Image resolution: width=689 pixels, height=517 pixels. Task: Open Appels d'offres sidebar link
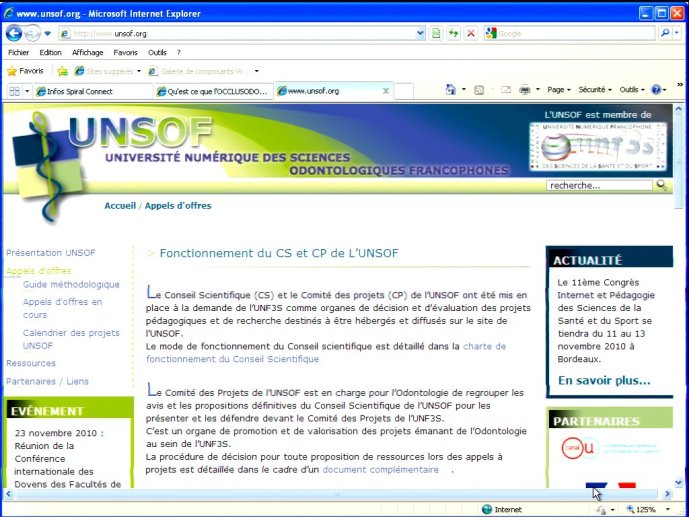pyautogui.click(x=39, y=271)
